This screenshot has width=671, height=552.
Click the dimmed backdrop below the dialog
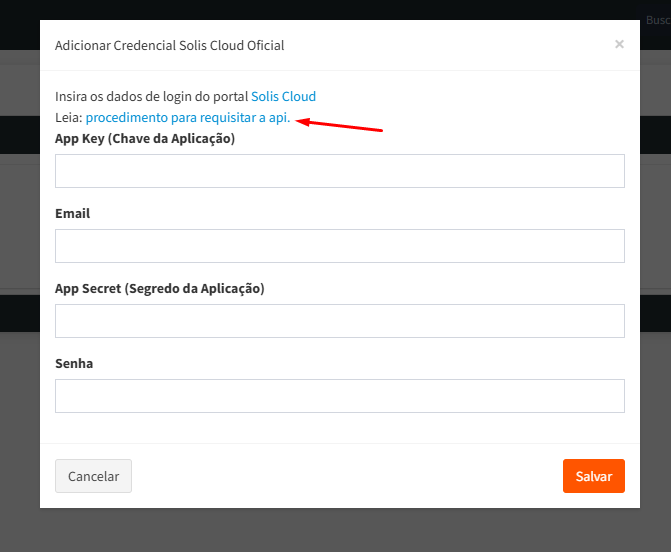point(335,531)
